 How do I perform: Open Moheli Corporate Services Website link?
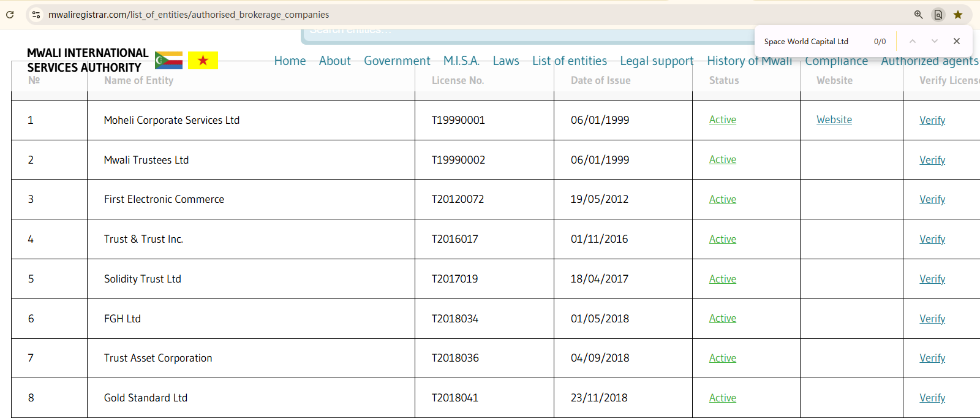[834, 120]
